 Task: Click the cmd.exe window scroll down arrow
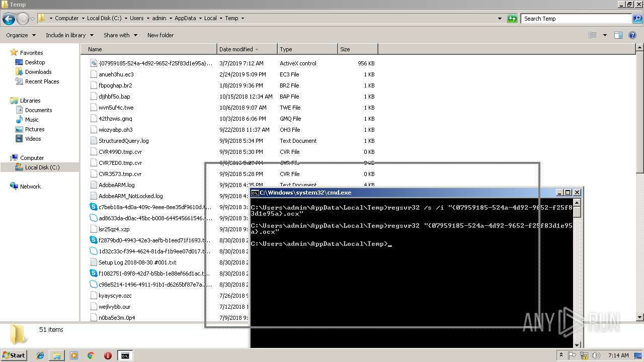(x=577, y=345)
